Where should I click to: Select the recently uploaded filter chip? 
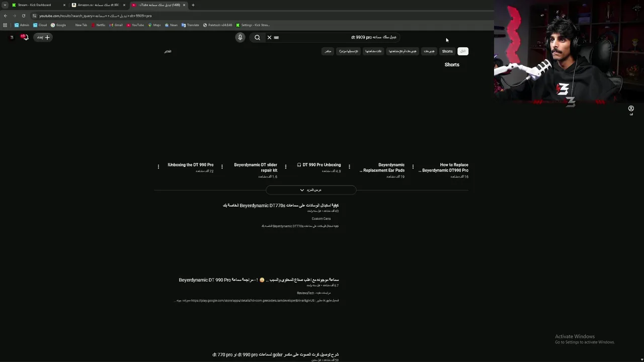[348, 51]
